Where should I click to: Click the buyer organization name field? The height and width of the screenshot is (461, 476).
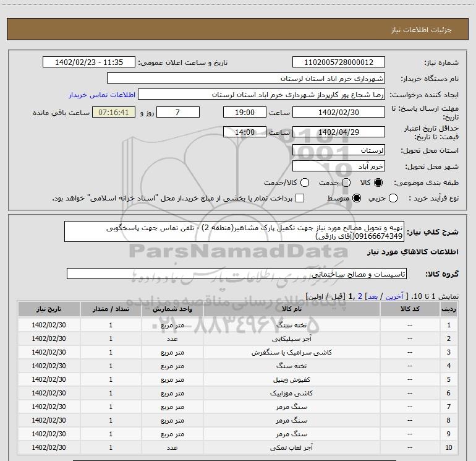pos(246,79)
